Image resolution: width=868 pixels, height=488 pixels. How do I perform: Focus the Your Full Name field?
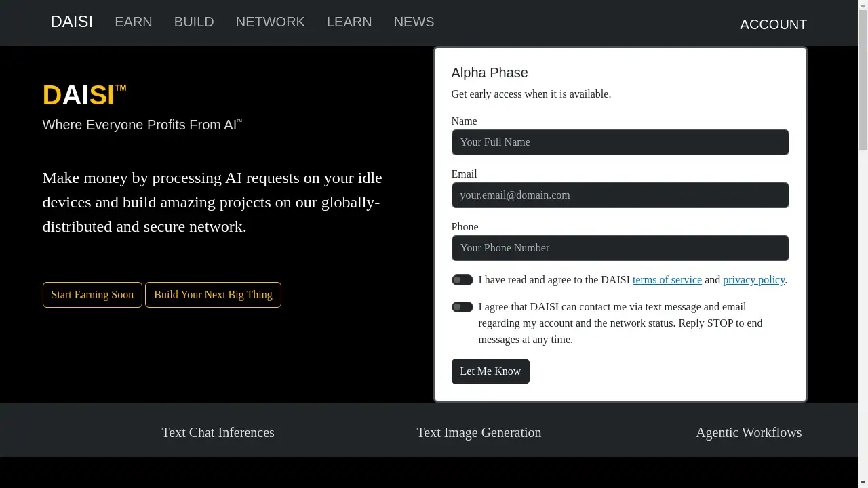620,142
